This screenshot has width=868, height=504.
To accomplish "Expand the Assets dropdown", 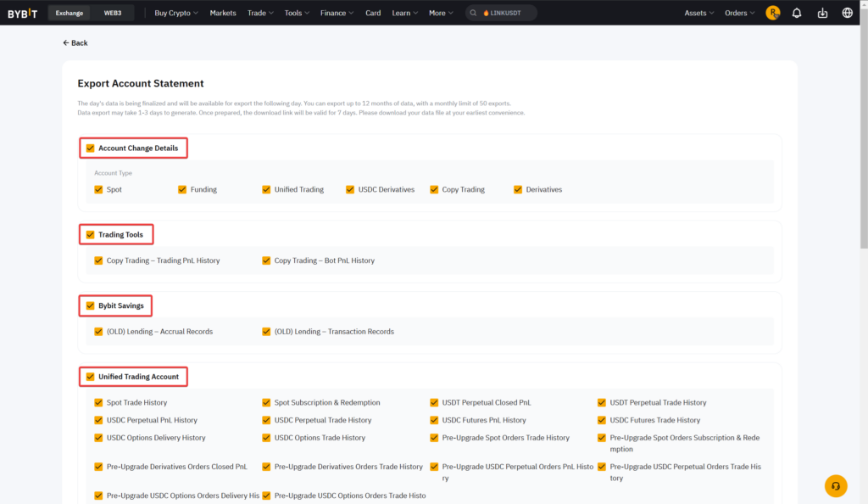I will click(x=698, y=13).
